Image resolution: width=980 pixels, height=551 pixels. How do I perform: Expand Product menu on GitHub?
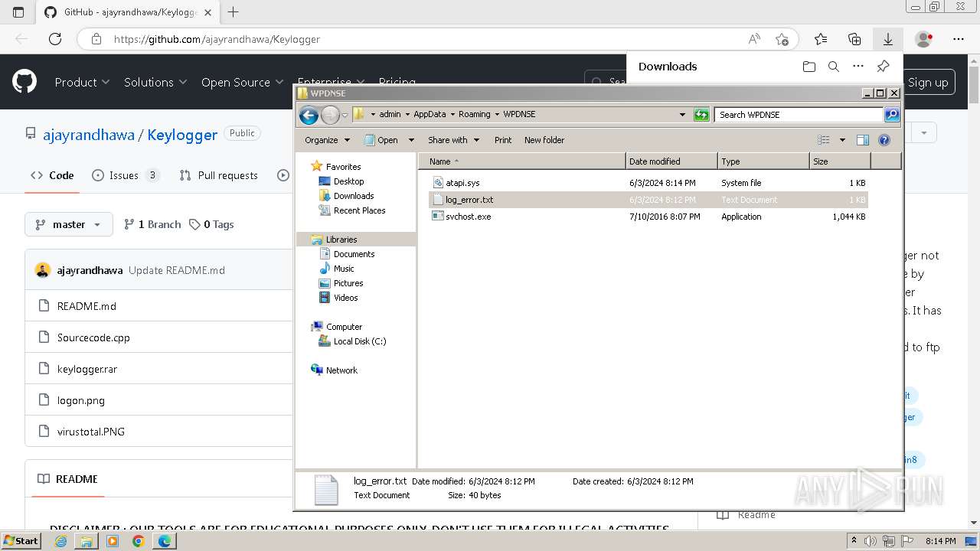click(x=82, y=82)
